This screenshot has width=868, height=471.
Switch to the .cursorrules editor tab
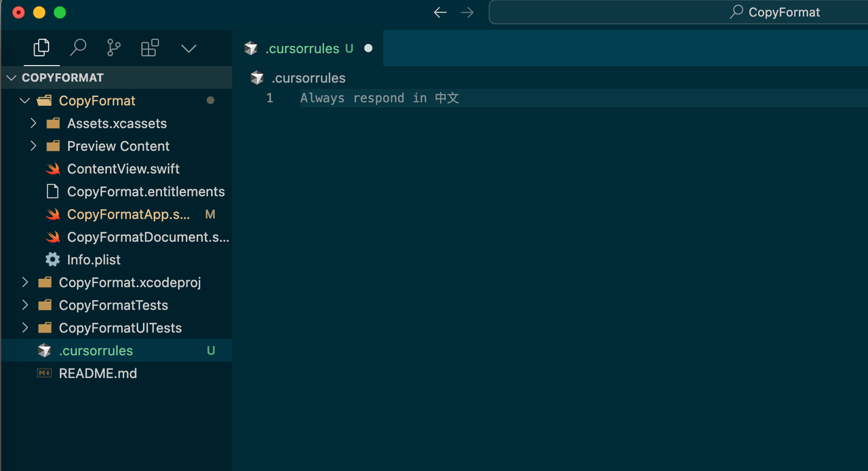(309, 48)
